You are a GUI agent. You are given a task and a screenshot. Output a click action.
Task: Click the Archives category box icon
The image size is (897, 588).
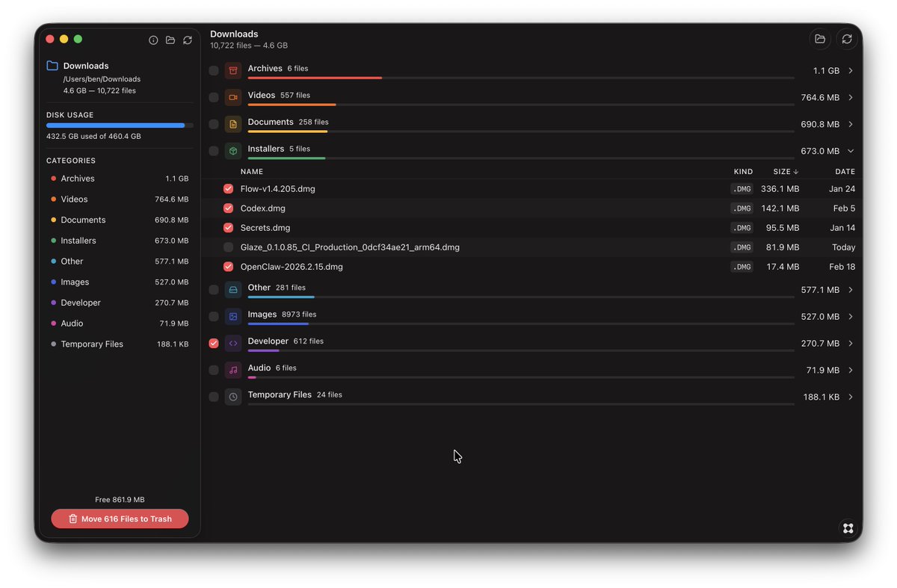233,71
